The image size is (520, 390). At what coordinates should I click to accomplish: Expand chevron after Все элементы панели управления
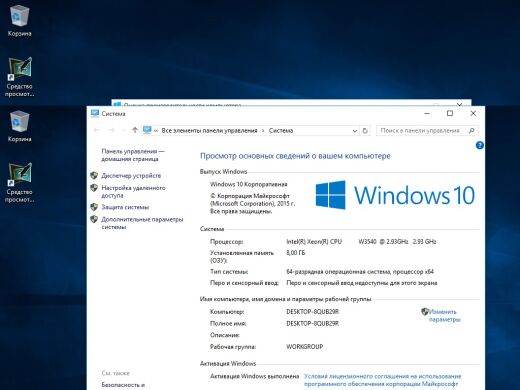point(263,131)
